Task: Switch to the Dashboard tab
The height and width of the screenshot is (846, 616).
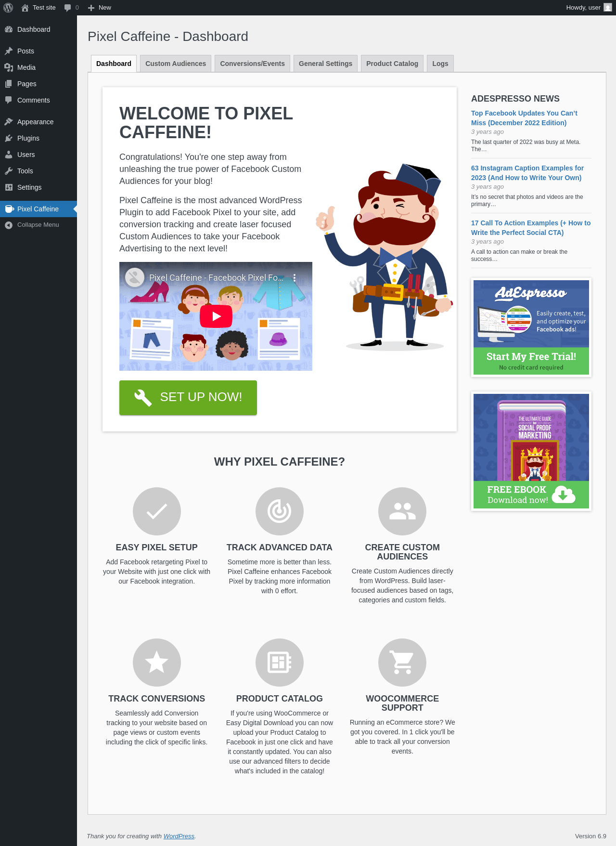Action: pos(114,64)
